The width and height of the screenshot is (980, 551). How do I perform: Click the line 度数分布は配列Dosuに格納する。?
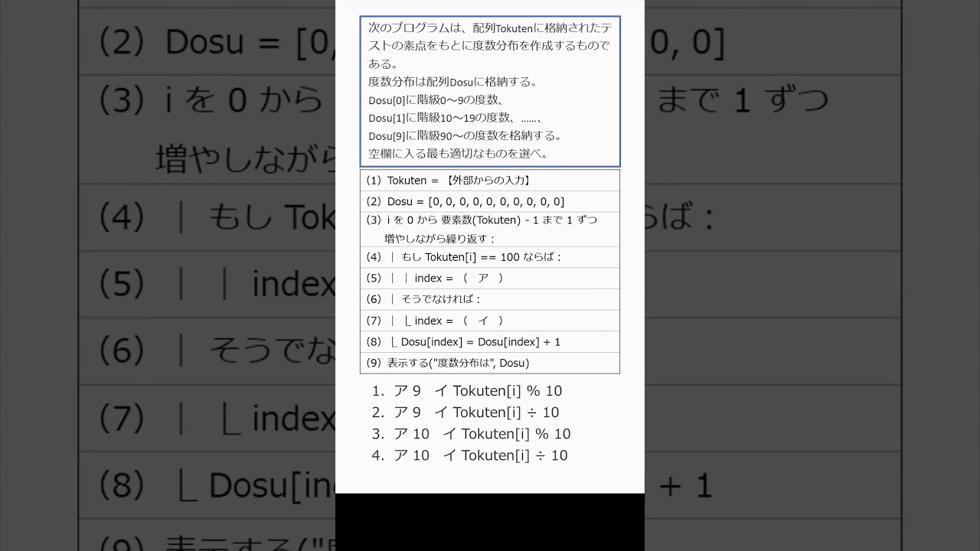pos(453,81)
